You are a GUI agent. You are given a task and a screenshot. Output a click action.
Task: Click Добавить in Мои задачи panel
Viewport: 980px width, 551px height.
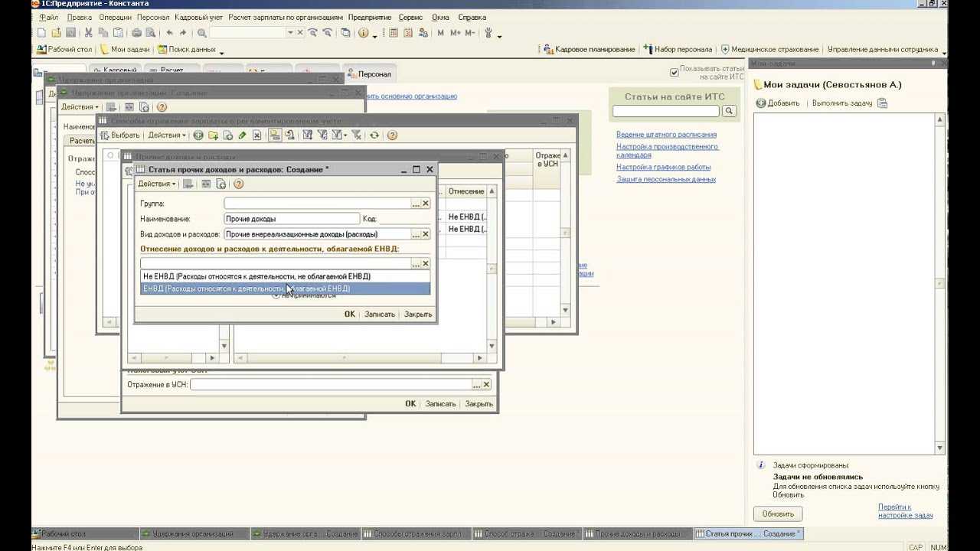(x=778, y=103)
